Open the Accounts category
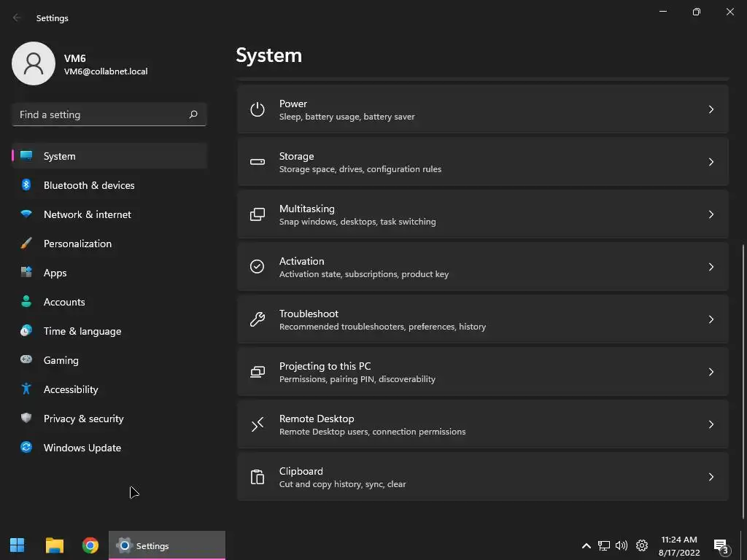This screenshot has width=747, height=560. (109, 301)
